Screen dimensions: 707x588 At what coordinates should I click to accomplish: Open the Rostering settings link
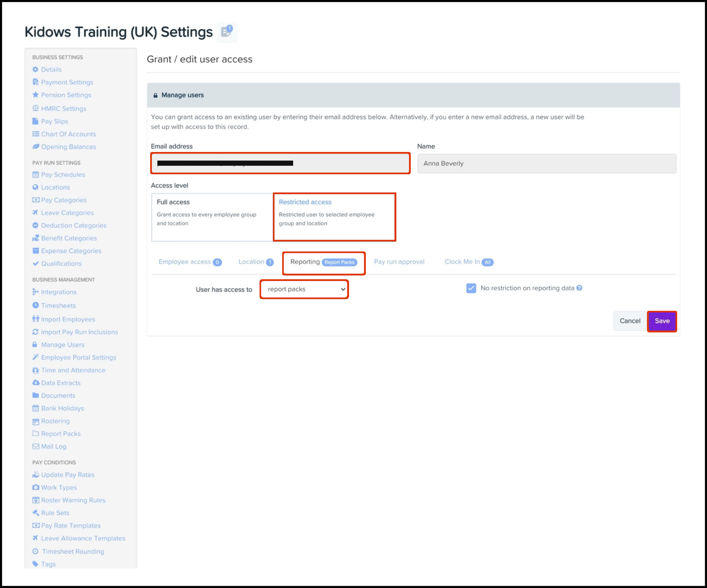point(55,421)
